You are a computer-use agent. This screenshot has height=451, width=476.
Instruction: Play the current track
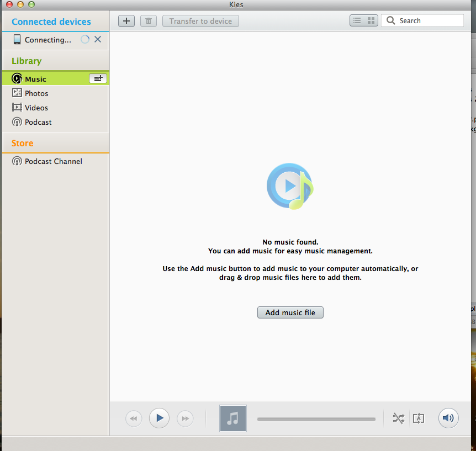click(159, 418)
